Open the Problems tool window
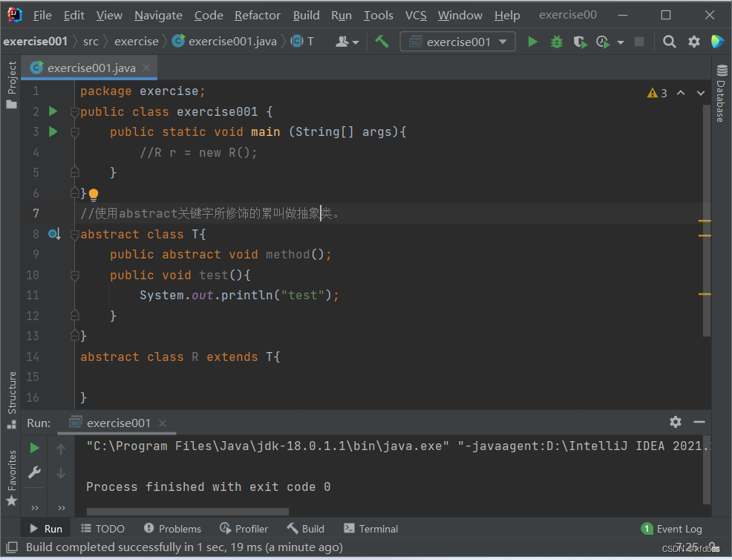Screen dimensions: 732x560 tap(172, 529)
